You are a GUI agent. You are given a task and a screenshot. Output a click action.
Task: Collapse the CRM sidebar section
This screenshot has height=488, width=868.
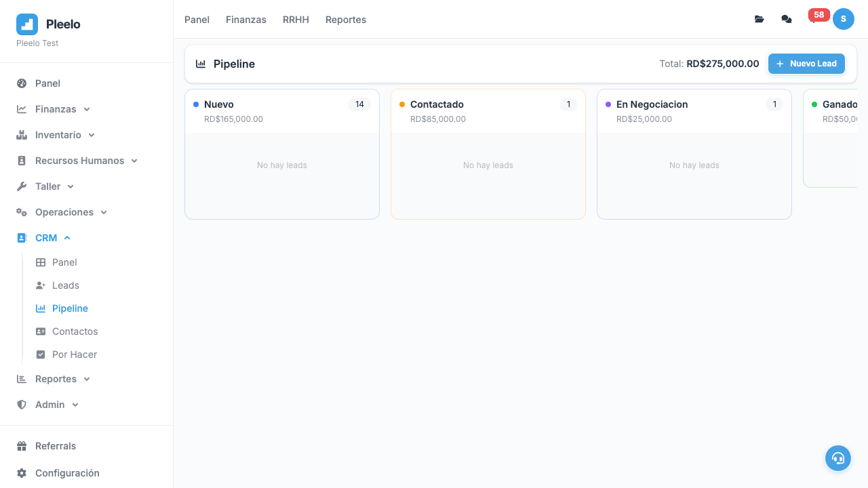pyautogui.click(x=66, y=238)
